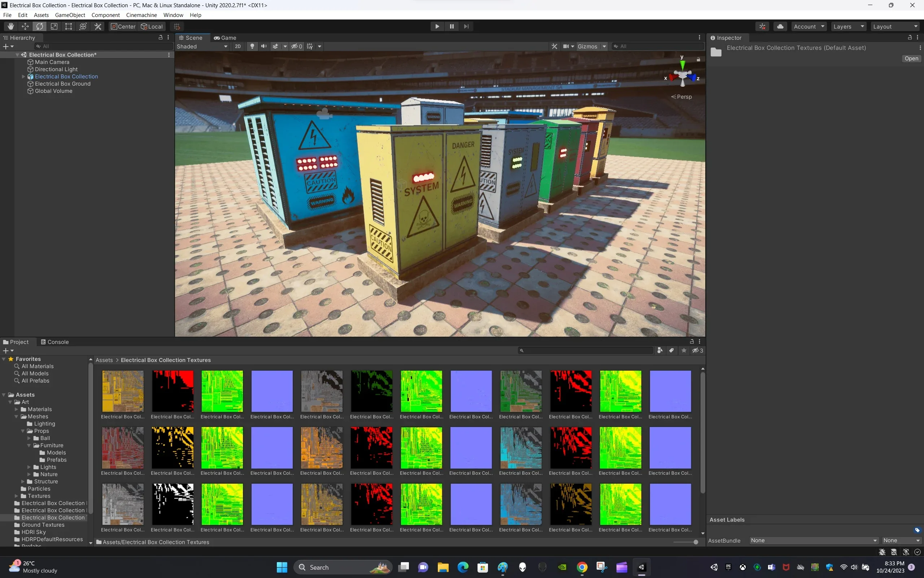
Task: Toggle hidden packages visibility in Project
Action: coord(698,350)
